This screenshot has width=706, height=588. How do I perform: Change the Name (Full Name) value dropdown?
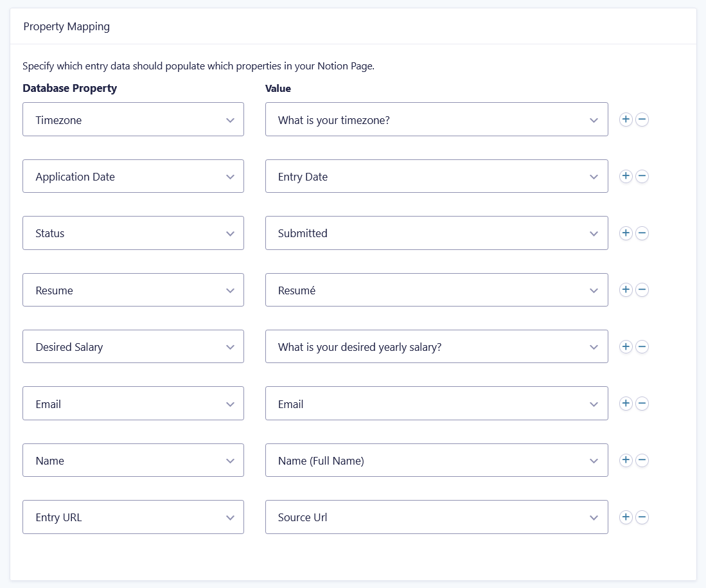(437, 460)
